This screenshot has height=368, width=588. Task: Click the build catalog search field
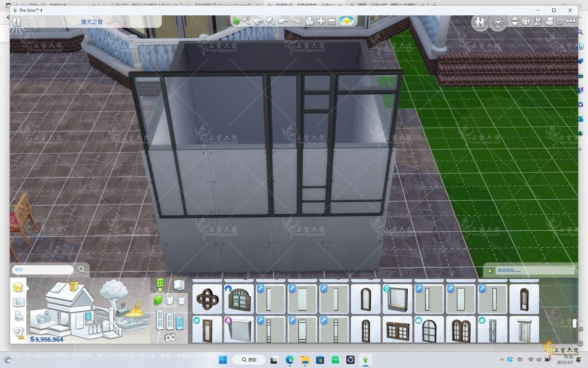[x=43, y=270]
